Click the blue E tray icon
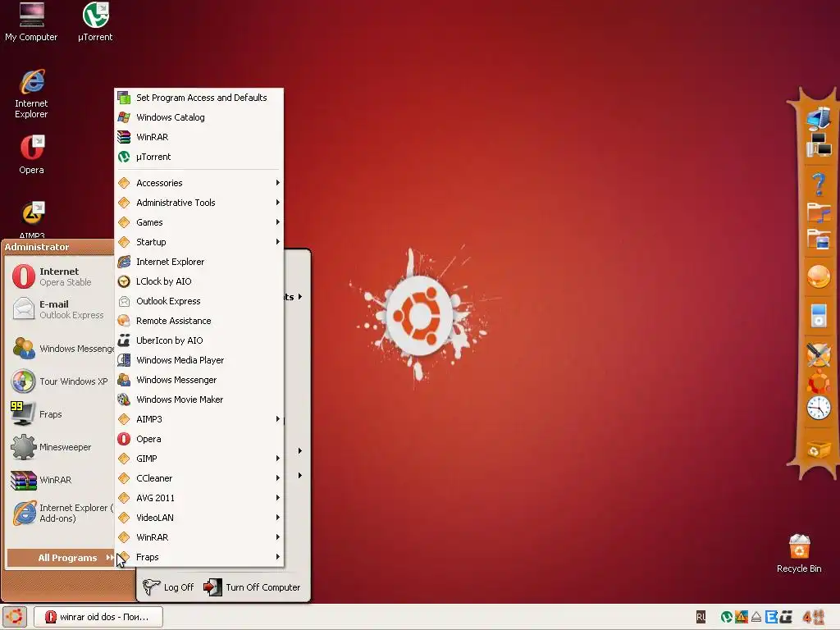 (x=771, y=617)
